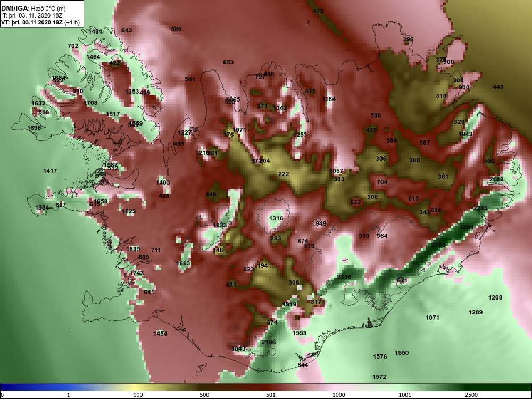Click the map value '598'

tap(376, 115)
